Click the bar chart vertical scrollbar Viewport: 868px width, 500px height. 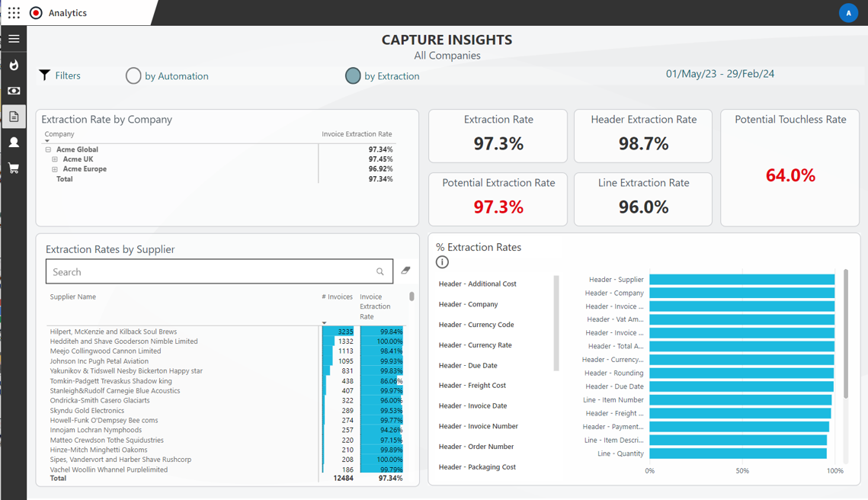coord(845,333)
